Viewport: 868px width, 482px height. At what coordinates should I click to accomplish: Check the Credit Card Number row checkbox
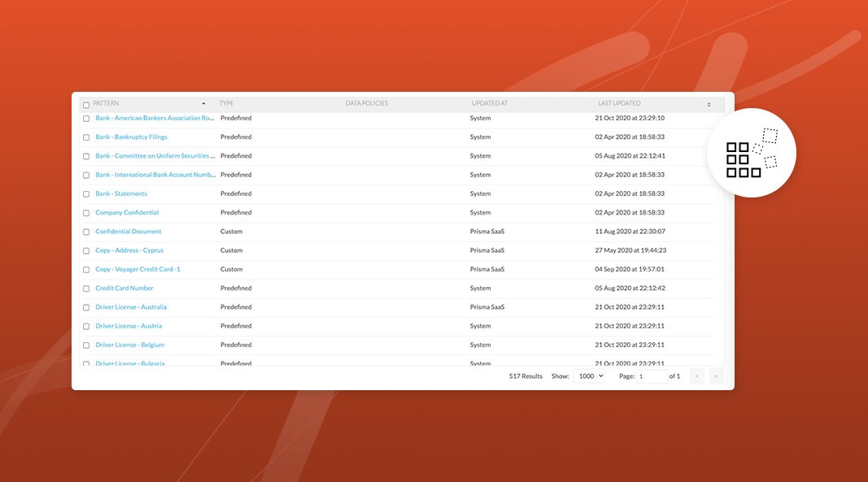tap(85, 289)
